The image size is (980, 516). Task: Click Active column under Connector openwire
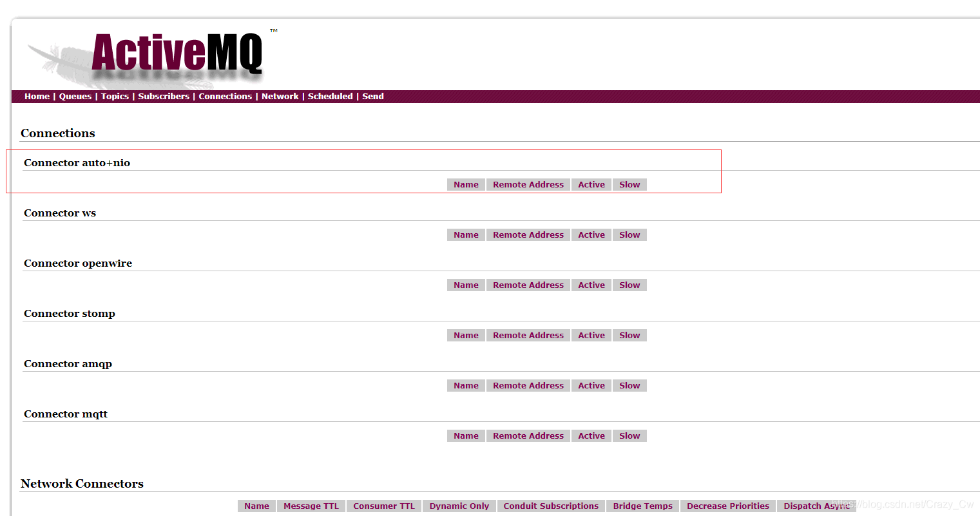tap(591, 285)
